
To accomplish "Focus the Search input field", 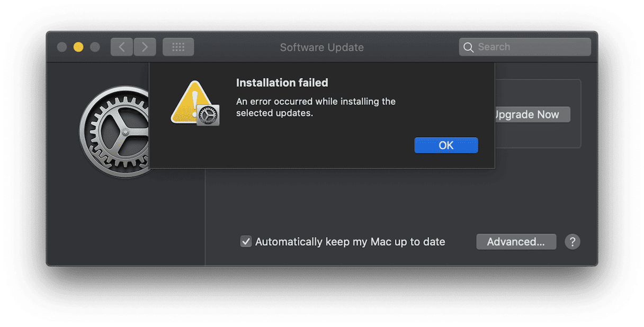I will (x=525, y=47).
